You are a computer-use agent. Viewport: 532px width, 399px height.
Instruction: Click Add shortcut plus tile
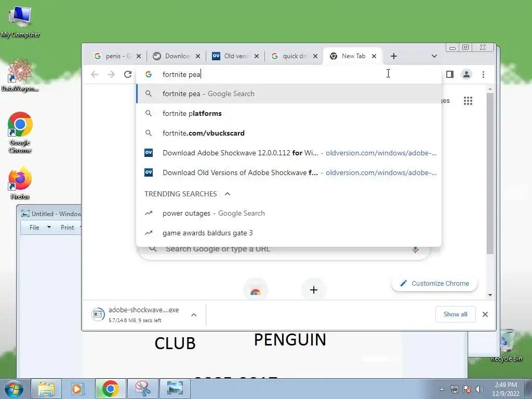(x=314, y=290)
